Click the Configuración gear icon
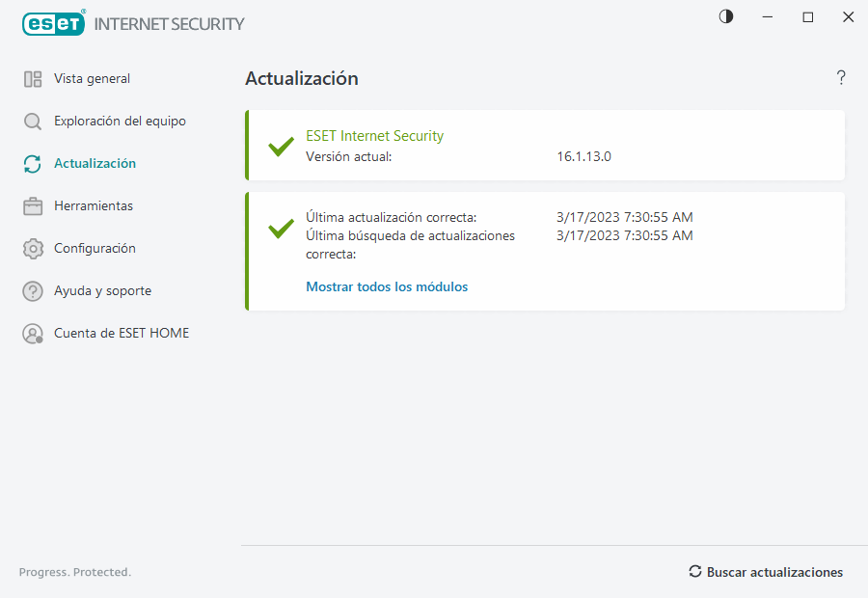 point(33,249)
